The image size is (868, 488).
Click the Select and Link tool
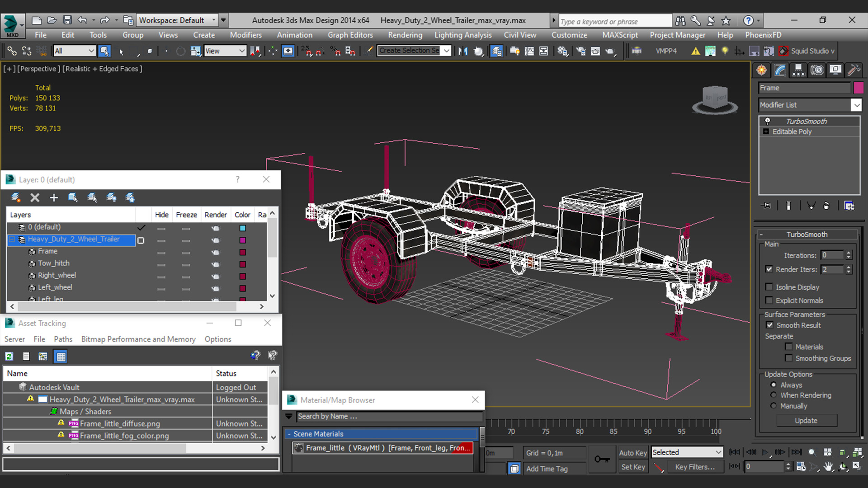click(12, 51)
